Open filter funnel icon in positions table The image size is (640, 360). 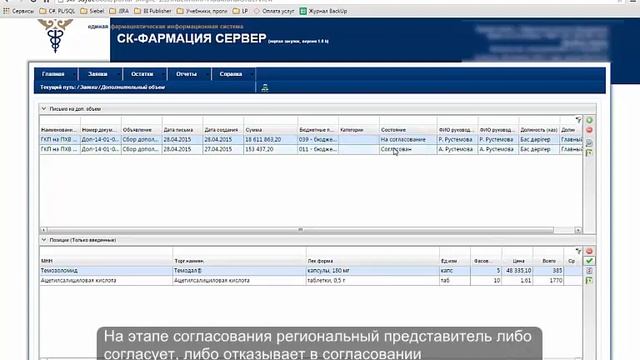click(x=578, y=251)
